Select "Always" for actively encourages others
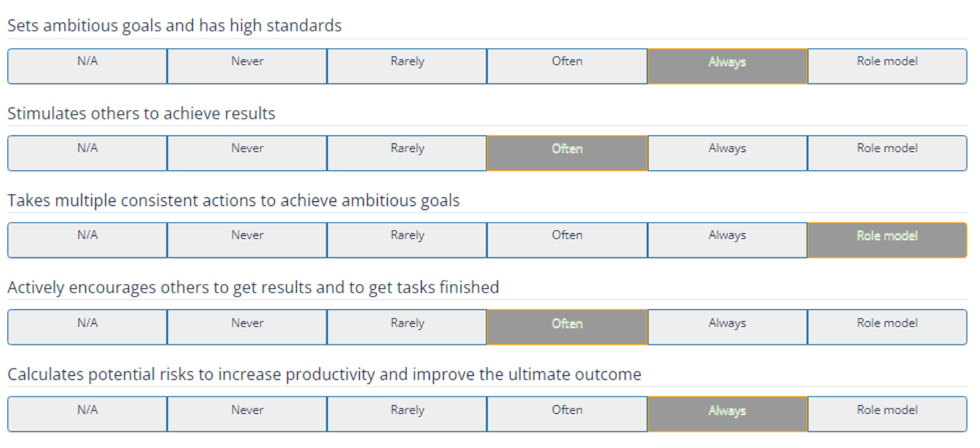This screenshot has height=448, width=980. click(x=727, y=327)
